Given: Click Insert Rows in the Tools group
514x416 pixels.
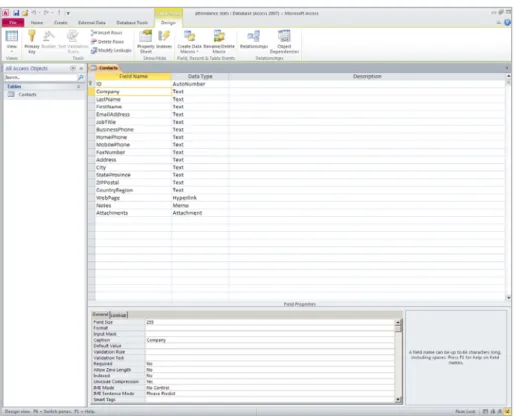Looking at the screenshot, I should point(107,33).
